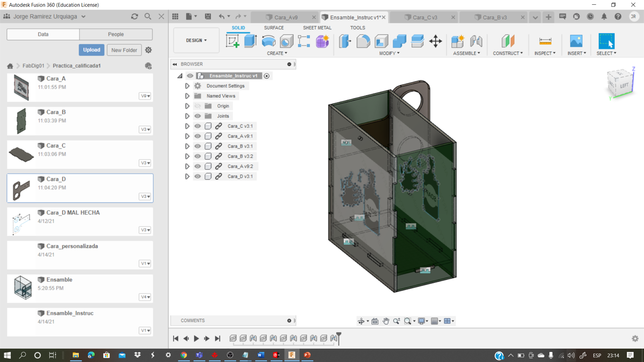Switch to the People tab
Screen dimensions: 644x362
pyautogui.click(x=116, y=34)
